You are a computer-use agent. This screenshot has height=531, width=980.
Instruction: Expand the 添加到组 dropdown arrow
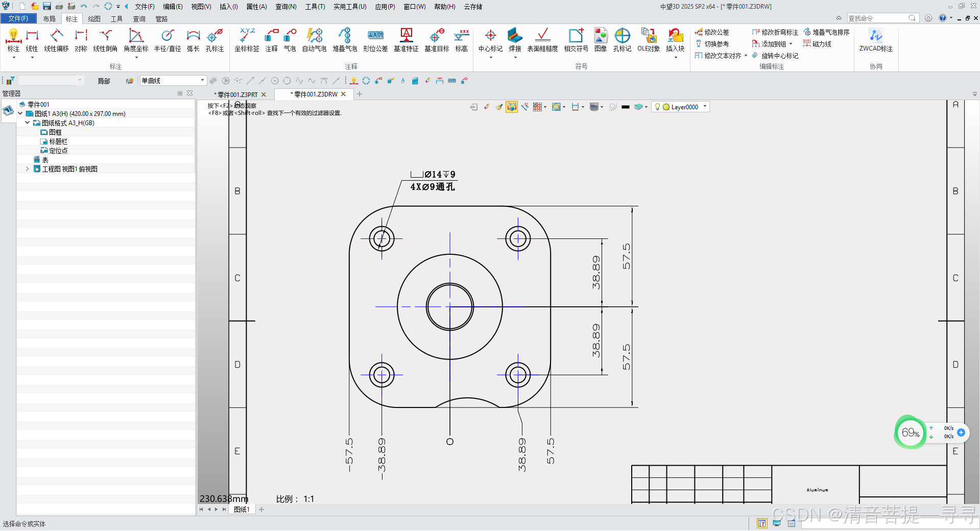[791, 44]
